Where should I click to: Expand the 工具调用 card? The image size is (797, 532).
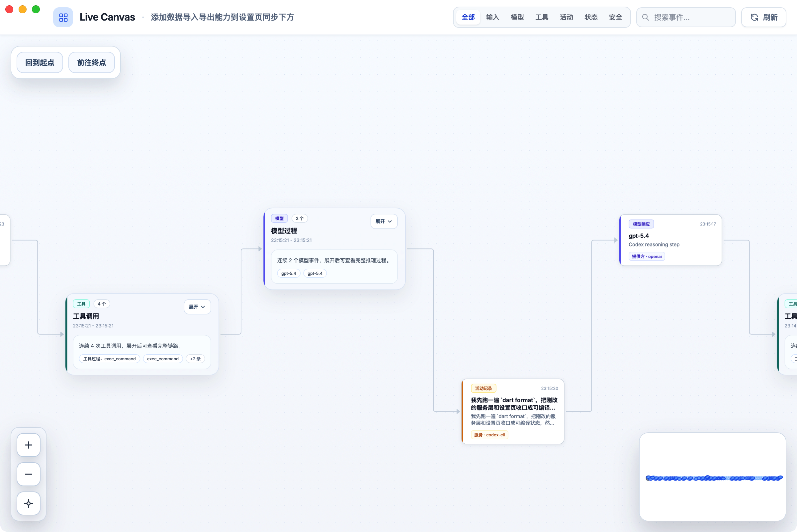tap(197, 307)
